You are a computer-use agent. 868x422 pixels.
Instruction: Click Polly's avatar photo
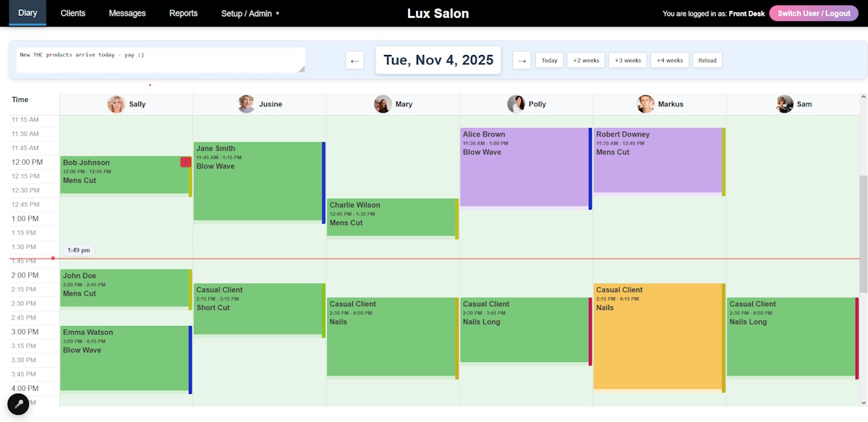pos(516,104)
